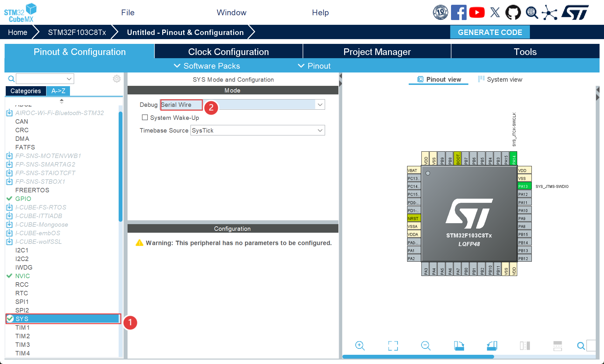
Task: Click download icon beside I-CUBE-wolfSSL
Action: click(10, 242)
